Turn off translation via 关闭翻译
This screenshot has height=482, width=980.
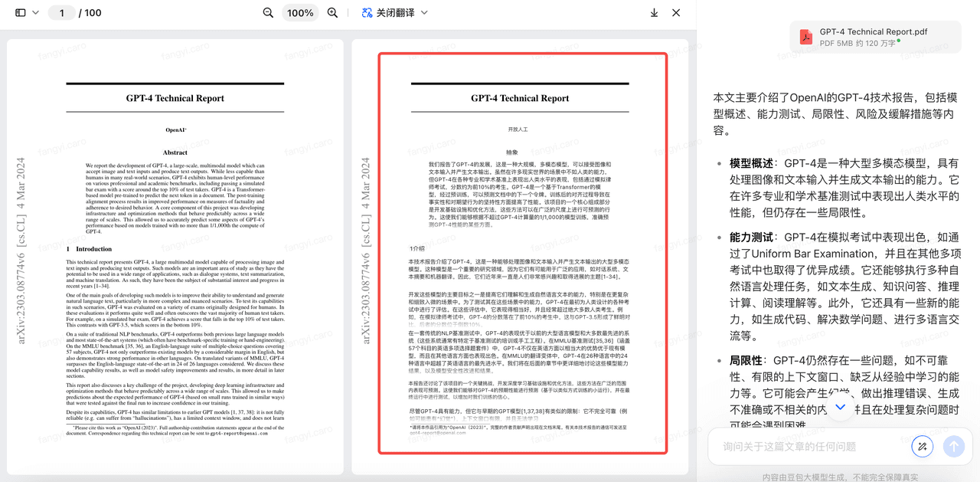pyautogui.click(x=395, y=13)
